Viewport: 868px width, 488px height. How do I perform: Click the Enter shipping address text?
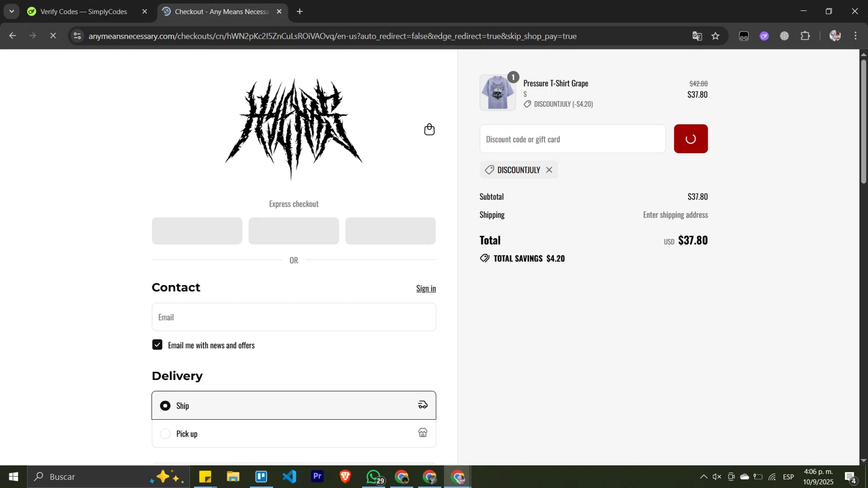[675, 215]
